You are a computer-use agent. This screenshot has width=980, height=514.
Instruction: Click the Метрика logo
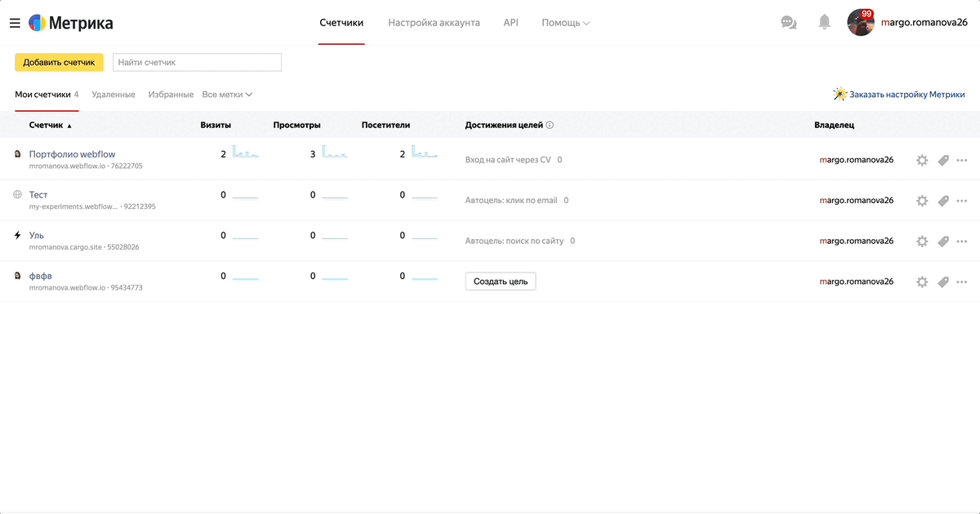(71, 23)
